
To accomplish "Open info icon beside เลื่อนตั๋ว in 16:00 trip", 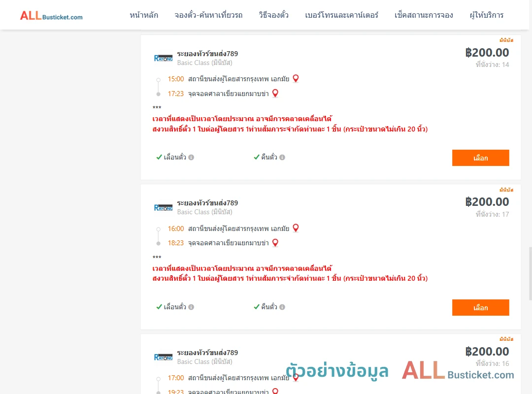I will (x=191, y=307).
